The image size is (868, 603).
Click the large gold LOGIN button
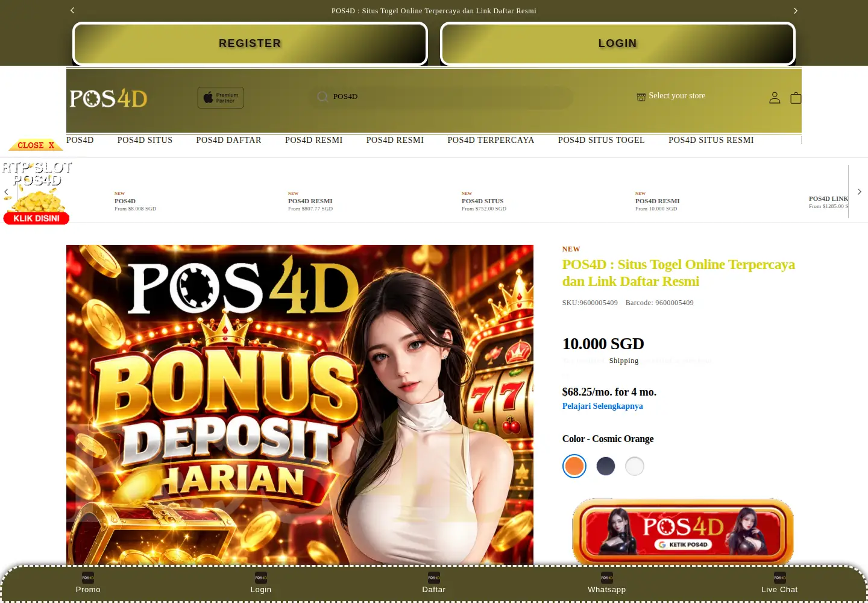click(x=618, y=43)
